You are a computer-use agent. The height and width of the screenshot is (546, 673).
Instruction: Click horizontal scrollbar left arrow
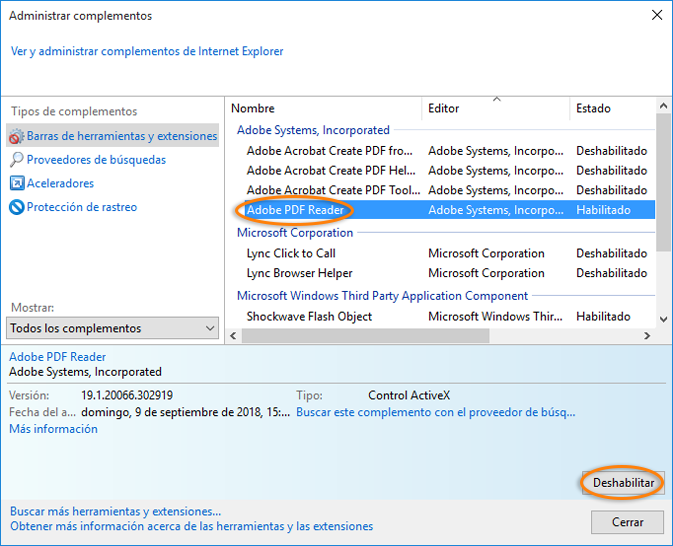coord(233,336)
